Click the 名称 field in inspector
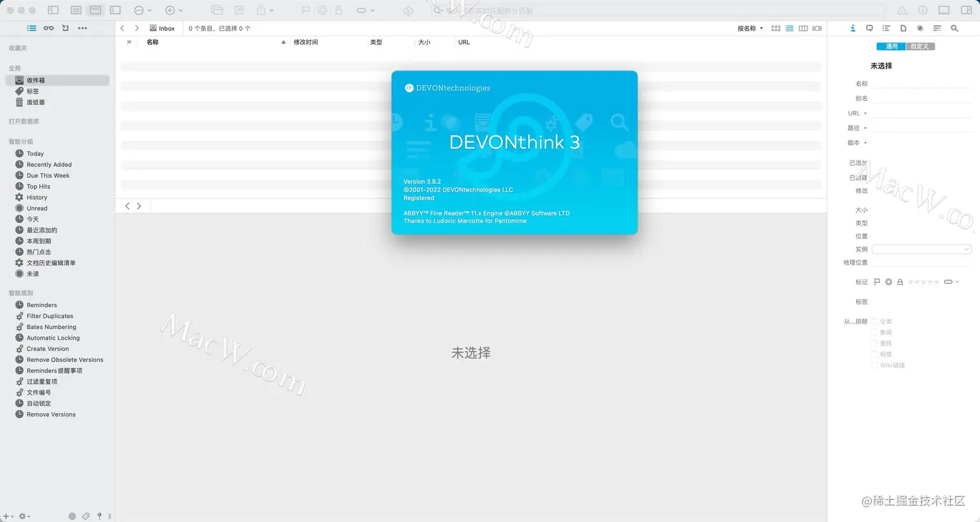The width and height of the screenshot is (980, 522). click(922, 84)
